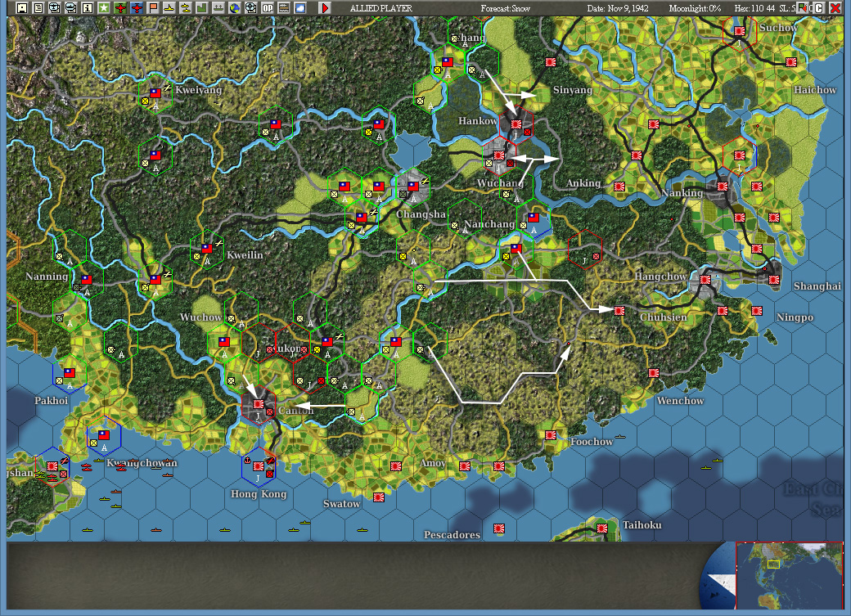Select the Chinese flag at Kweilin
The image size is (851, 616).
[x=207, y=248]
